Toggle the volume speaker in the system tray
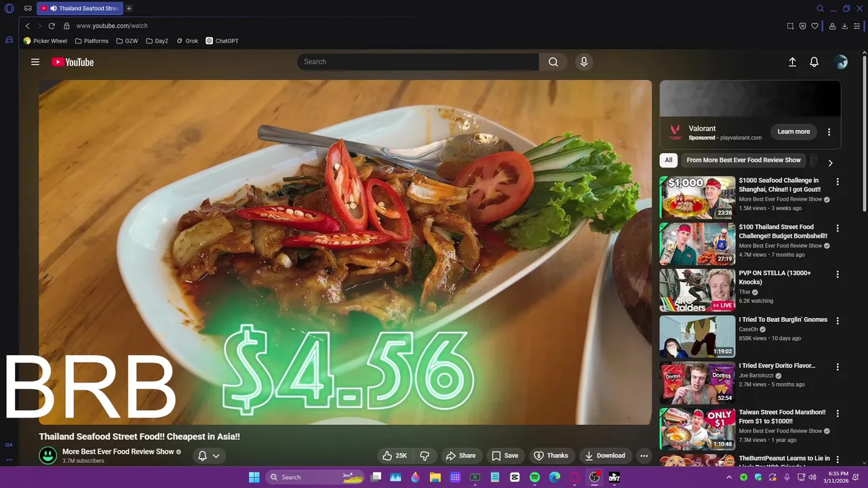 pyautogui.click(x=812, y=477)
